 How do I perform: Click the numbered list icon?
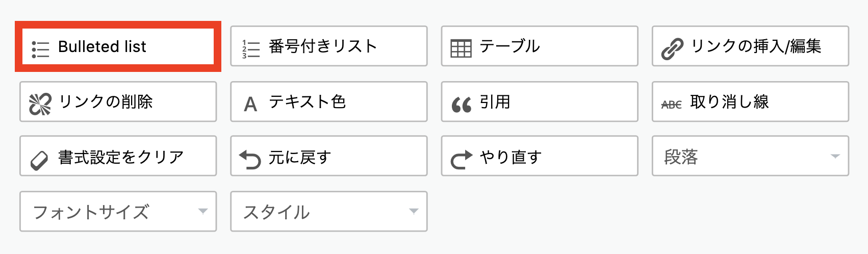point(251,49)
